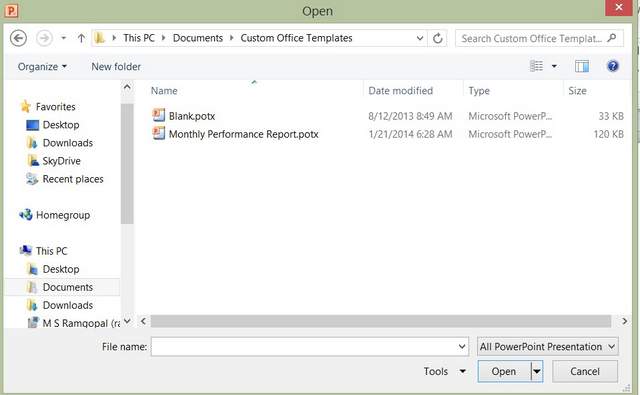Toggle the preview pane
640x395 pixels.
coord(582,66)
